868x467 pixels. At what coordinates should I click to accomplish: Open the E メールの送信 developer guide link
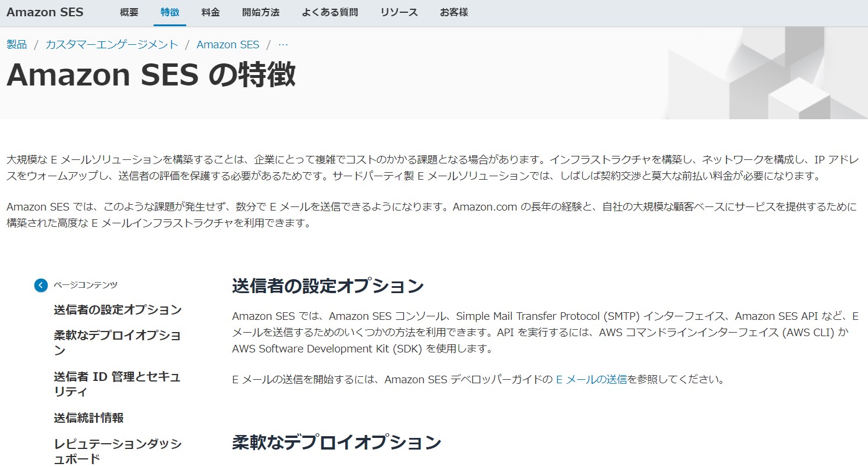click(x=591, y=380)
